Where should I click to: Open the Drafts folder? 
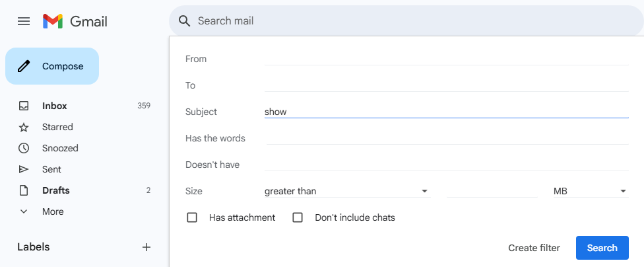(x=55, y=190)
